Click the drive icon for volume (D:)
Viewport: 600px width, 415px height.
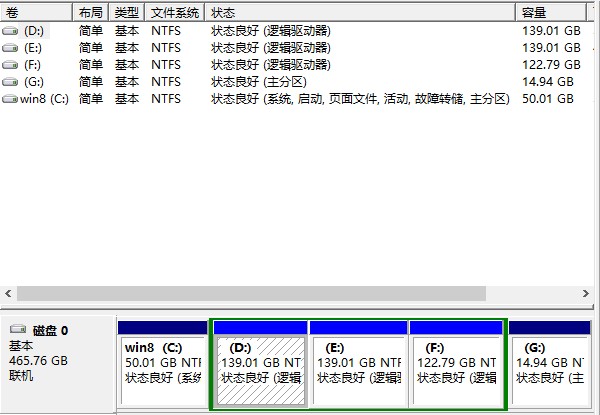(10, 31)
